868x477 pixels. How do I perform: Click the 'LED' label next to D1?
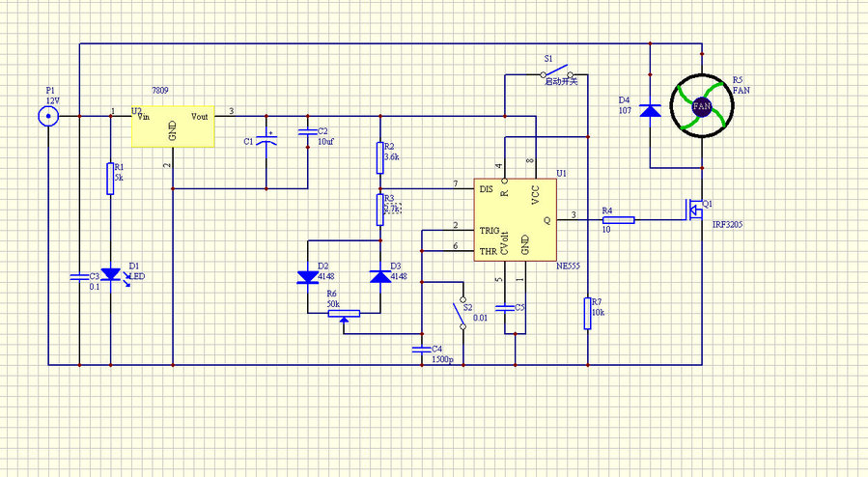pos(138,276)
